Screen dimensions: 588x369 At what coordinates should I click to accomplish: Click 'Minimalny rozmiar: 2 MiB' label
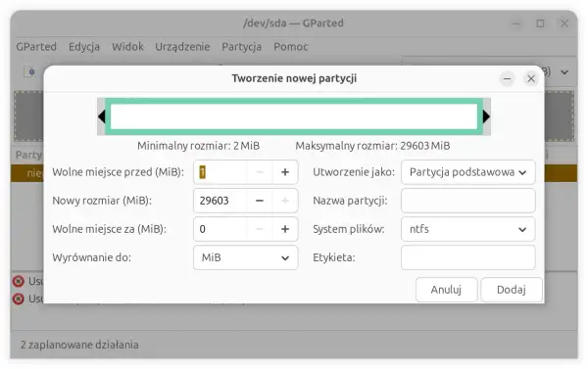click(x=198, y=146)
